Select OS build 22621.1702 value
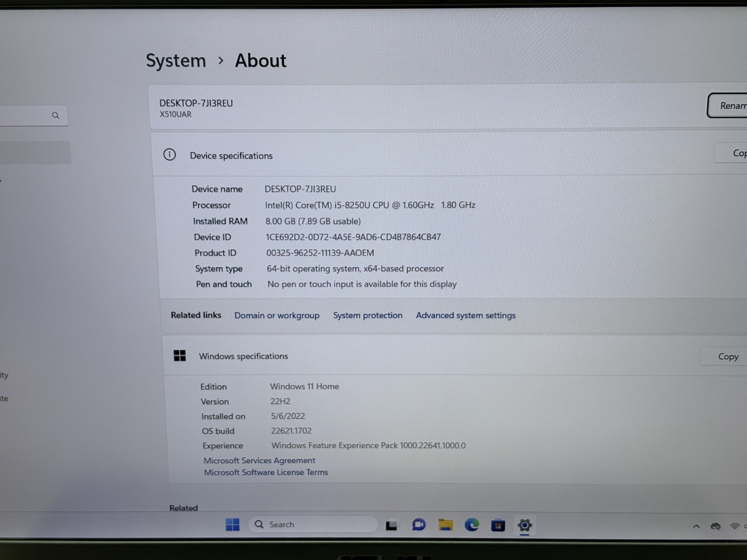This screenshot has width=747, height=560. coord(291,431)
